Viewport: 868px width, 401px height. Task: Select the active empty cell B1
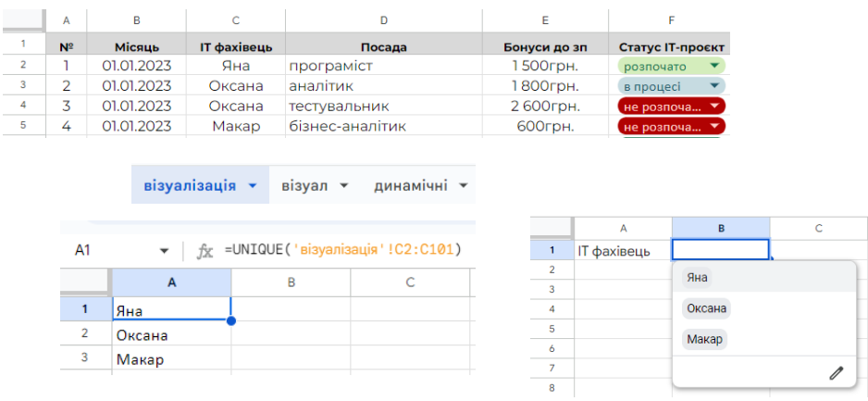[x=720, y=250]
